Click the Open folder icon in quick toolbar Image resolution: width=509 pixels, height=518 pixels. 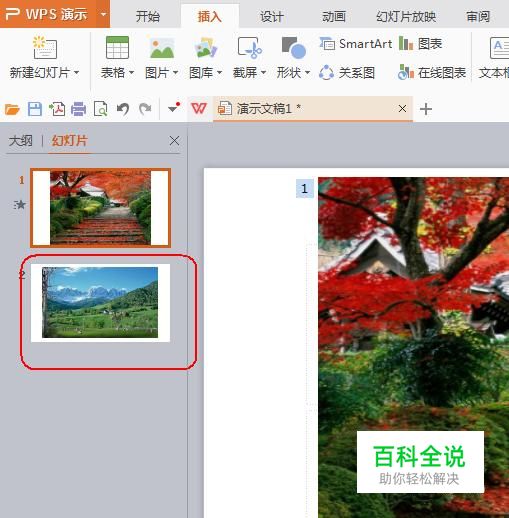click(12, 109)
